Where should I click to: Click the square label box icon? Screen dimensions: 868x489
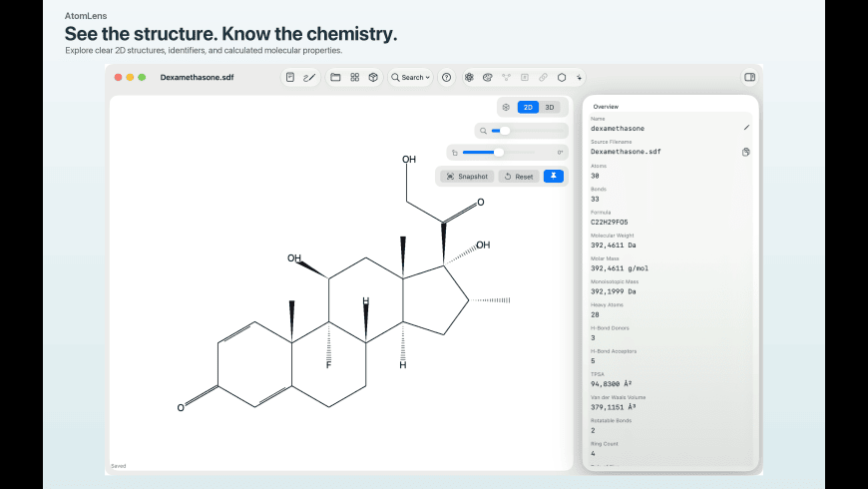524,78
